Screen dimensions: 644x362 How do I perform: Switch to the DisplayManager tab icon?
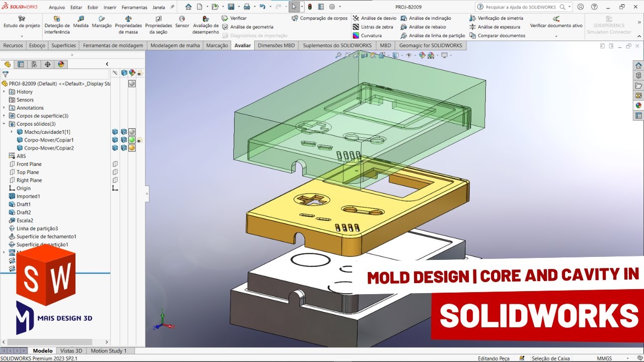point(61,64)
